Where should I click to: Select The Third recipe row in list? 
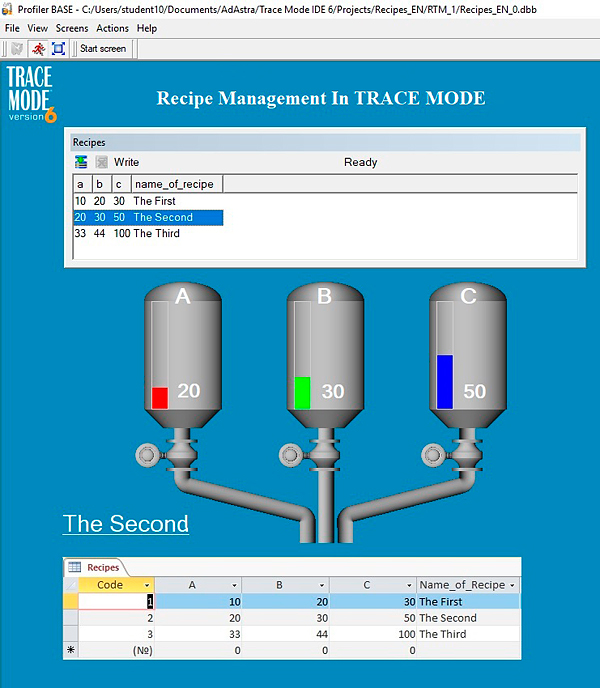coord(148,233)
